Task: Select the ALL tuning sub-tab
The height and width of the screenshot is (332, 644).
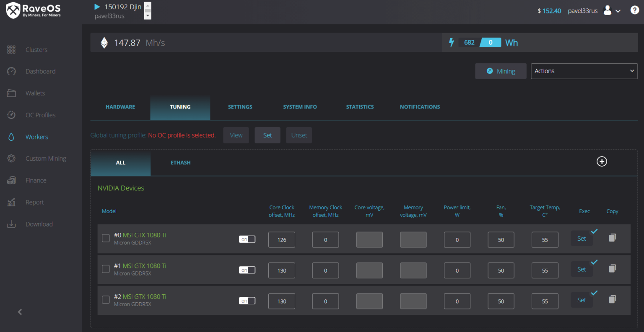Action: click(x=121, y=163)
